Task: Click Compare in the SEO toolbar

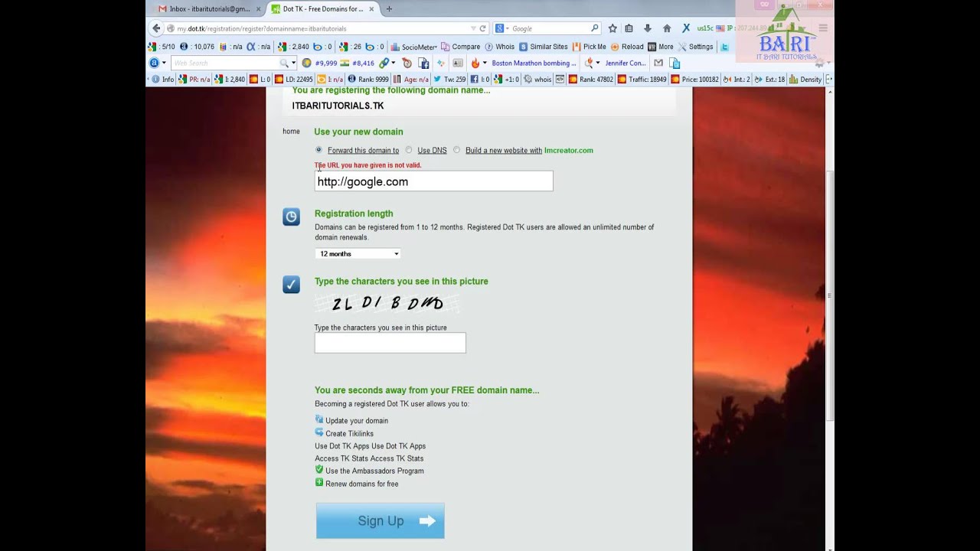Action: [x=461, y=47]
